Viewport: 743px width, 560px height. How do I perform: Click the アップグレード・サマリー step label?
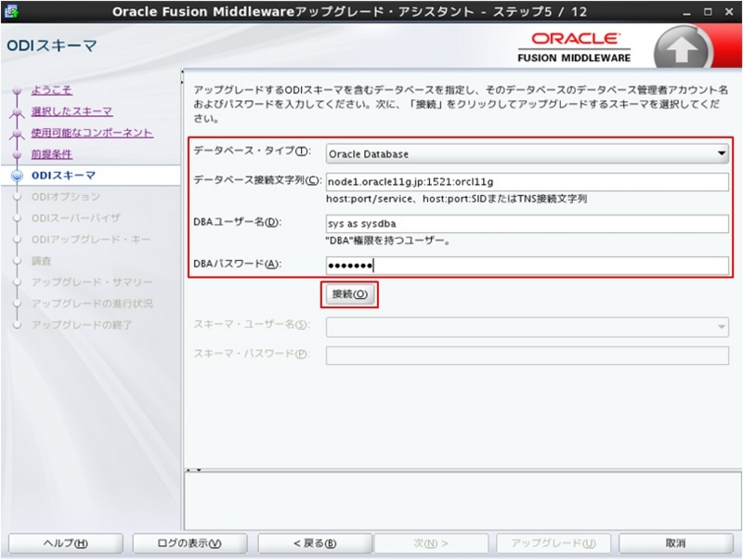coord(92,282)
